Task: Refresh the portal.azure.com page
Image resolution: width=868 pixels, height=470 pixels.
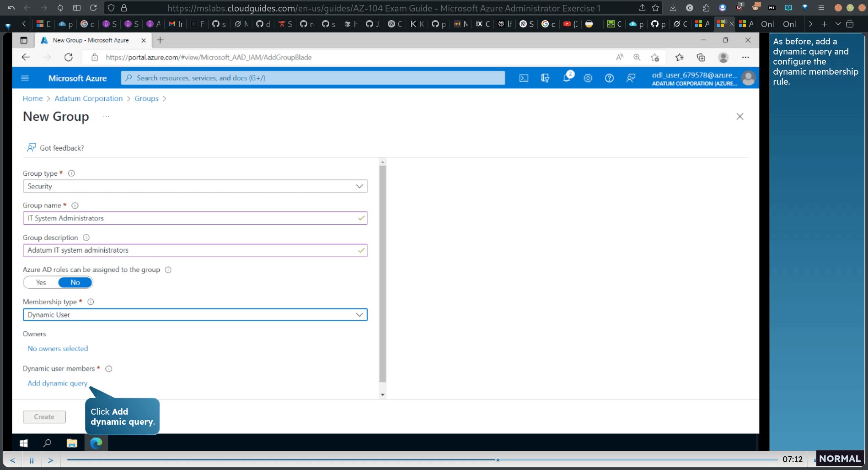Action: (x=69, y=57)
